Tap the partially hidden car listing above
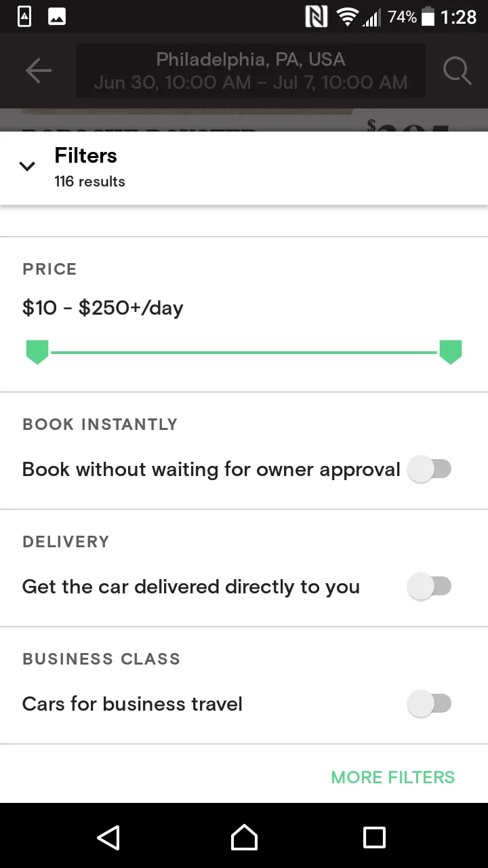Viewport: 488px width, 868px height. (x=244, y=121)
